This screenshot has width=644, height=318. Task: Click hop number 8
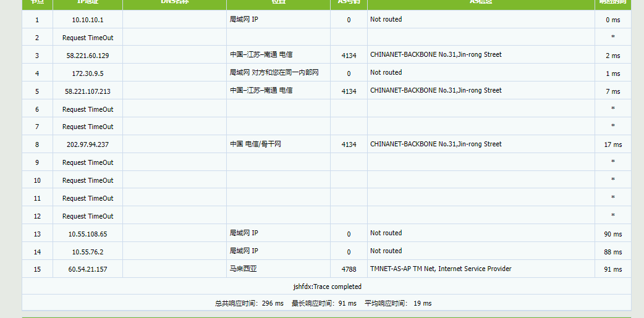click(37, 144)
